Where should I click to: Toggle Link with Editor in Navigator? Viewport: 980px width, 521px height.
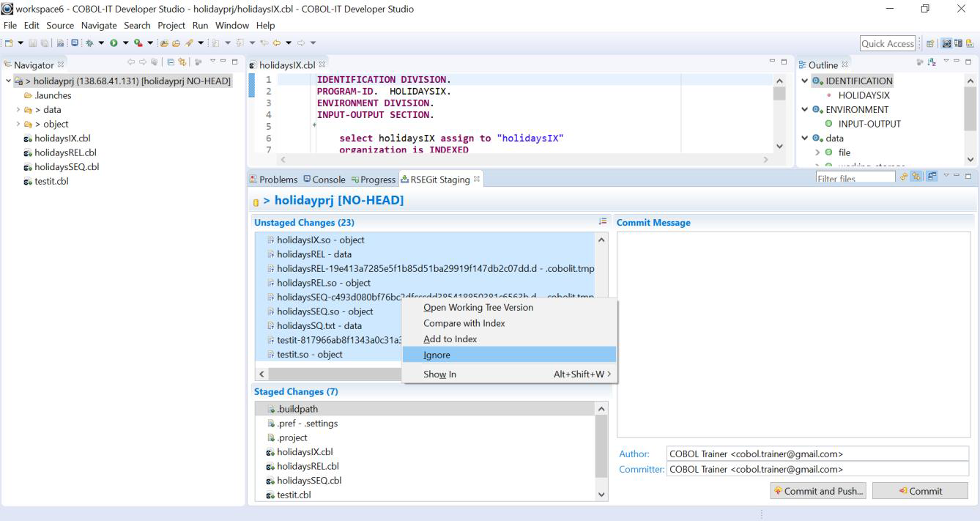[182, 64]
